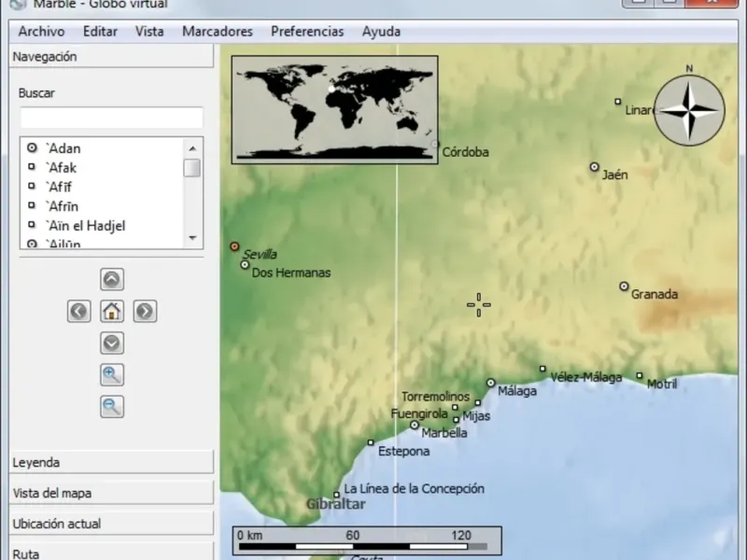Click the home button to reset the view
The image size is (747, 560).
click(112, 312)
